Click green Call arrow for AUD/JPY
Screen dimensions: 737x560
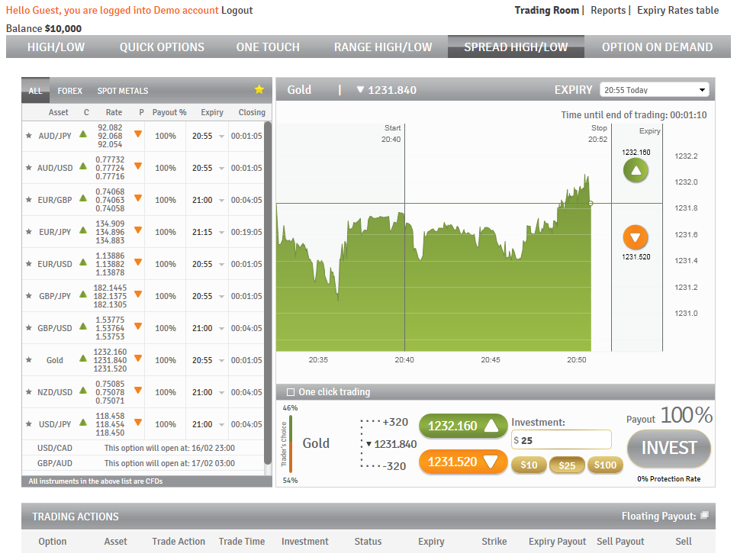pos(83,134)
